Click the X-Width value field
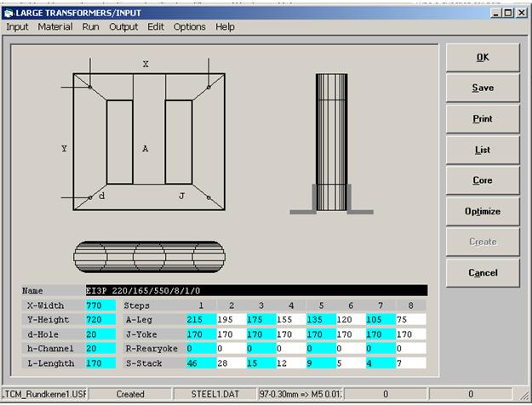Screen dimensions: 532x405 tap(100, 305)
